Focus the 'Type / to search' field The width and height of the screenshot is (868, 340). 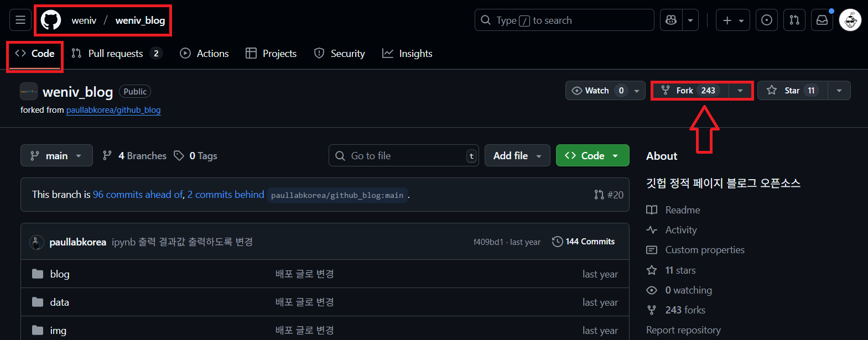tap(564, 20)
